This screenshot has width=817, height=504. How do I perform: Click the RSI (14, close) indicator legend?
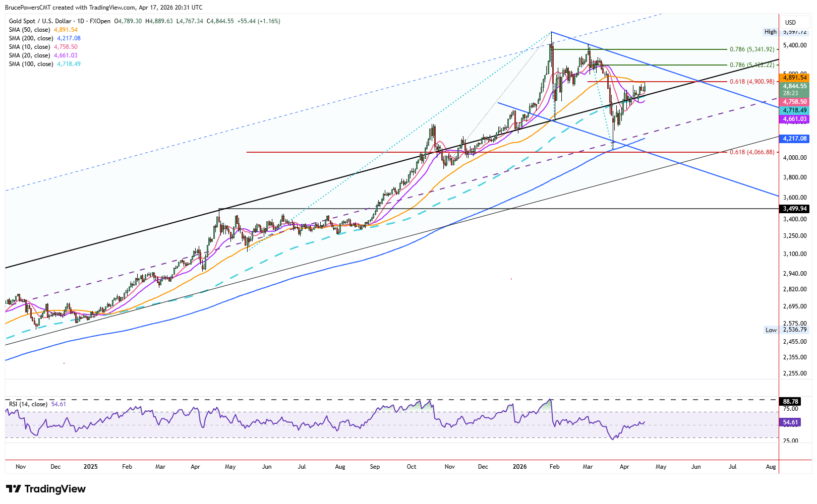(x=37, y=404)
